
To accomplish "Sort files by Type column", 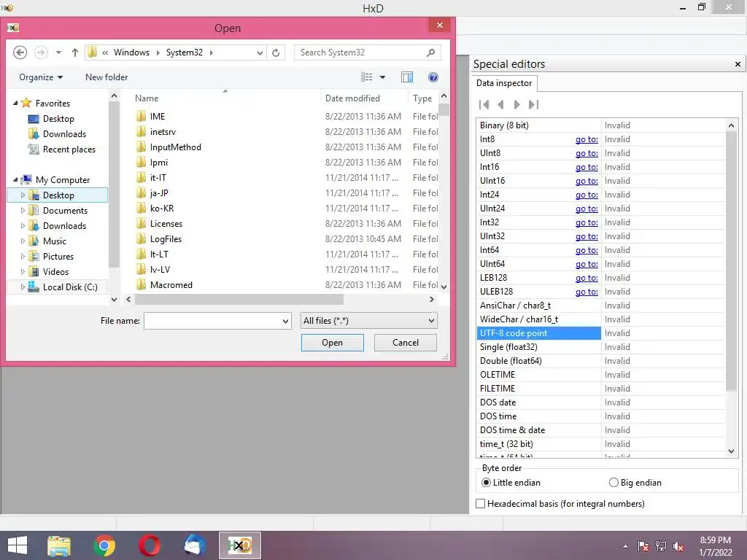I will [422, 98].
